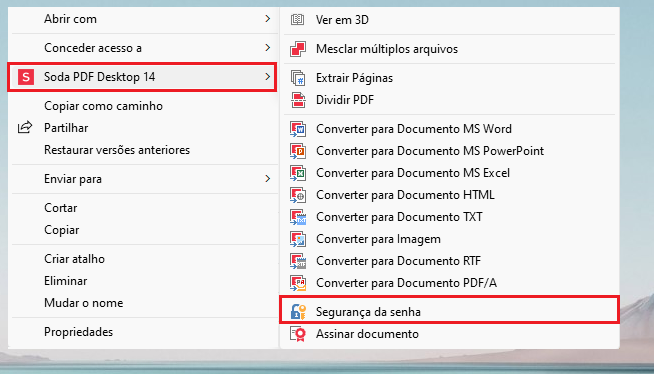Click the padlock key icon for Segurança da senha
This screenshot has height=374, width=654.
click(298, 312)
